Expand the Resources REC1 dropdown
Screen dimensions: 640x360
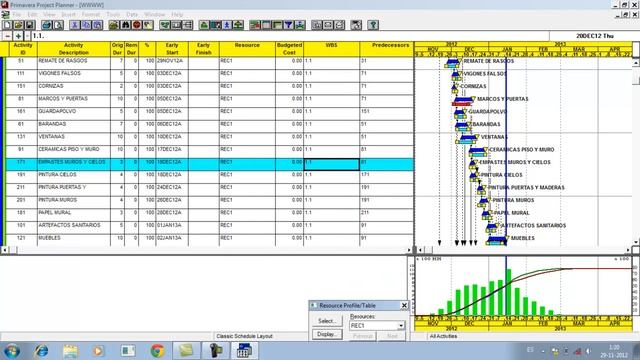(401, 326)
